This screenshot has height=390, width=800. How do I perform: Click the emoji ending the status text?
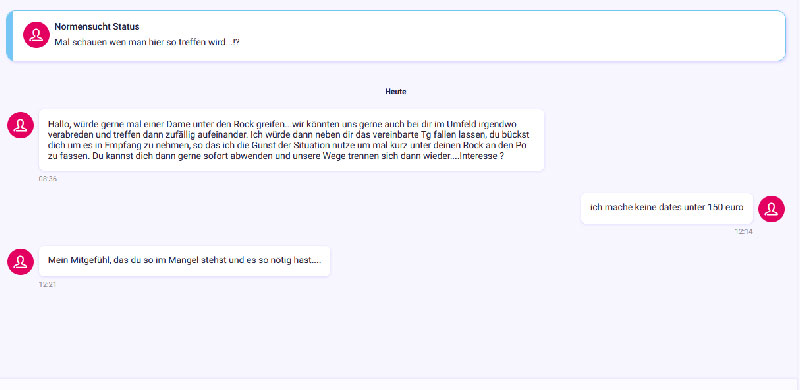click(235, 43)
